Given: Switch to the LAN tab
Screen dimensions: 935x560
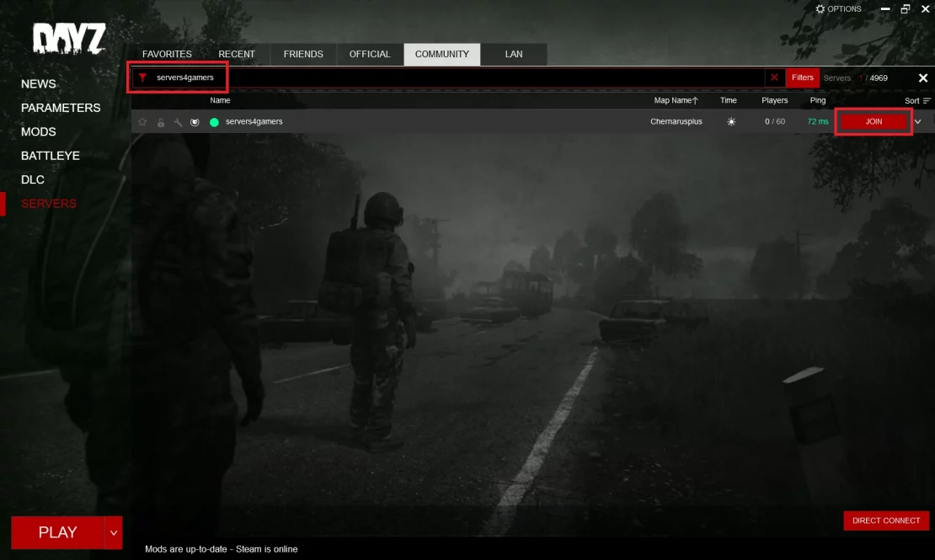Looking at the screenshot, I should point(514,54).
